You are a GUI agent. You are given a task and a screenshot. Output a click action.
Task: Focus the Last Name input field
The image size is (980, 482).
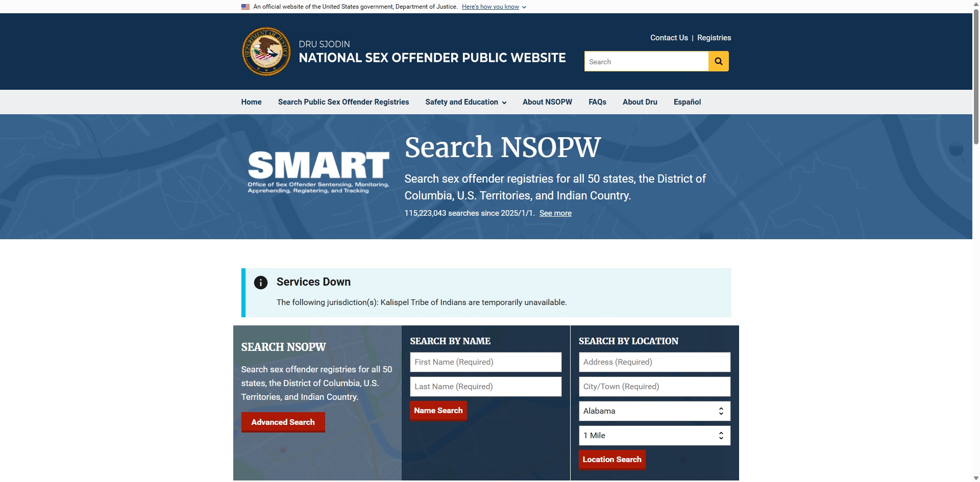point(485,387)
